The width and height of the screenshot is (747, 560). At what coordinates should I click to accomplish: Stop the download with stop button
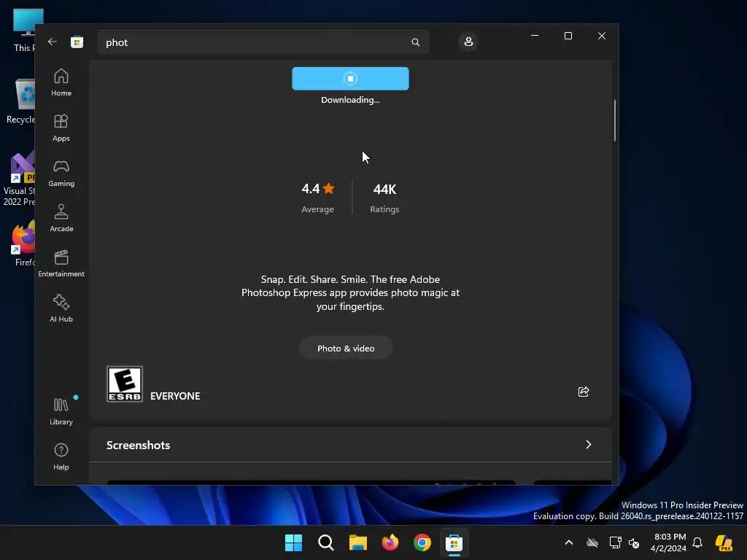click(350, 79)
